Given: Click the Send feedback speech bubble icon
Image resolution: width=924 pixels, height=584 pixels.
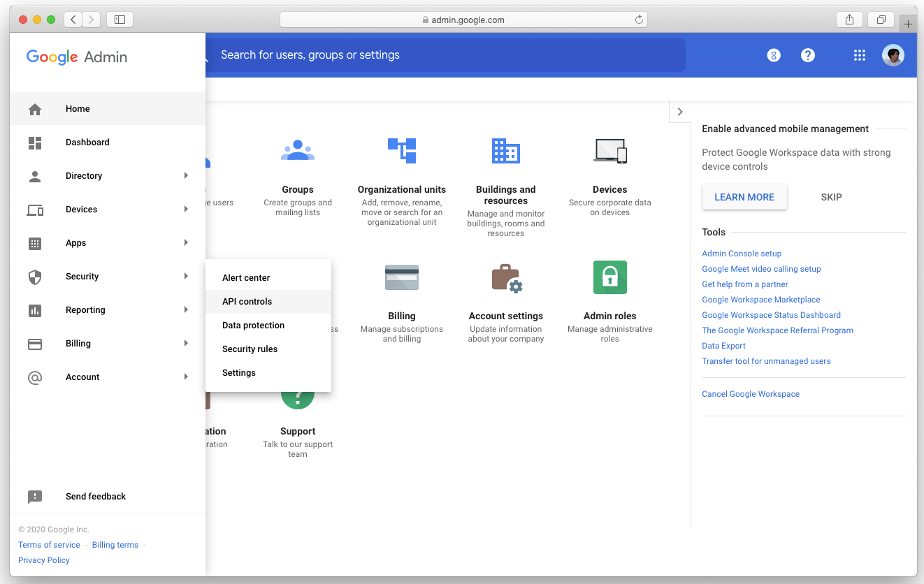Looking at the screenshot, I should pyautogui.click(x=35, y=497).
